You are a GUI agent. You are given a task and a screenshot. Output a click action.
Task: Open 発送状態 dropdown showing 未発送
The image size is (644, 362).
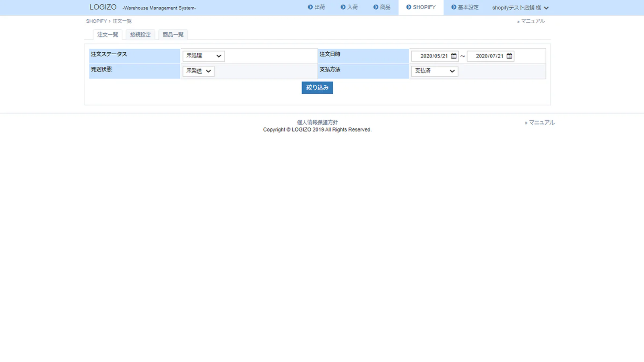[x=198, y=71]
